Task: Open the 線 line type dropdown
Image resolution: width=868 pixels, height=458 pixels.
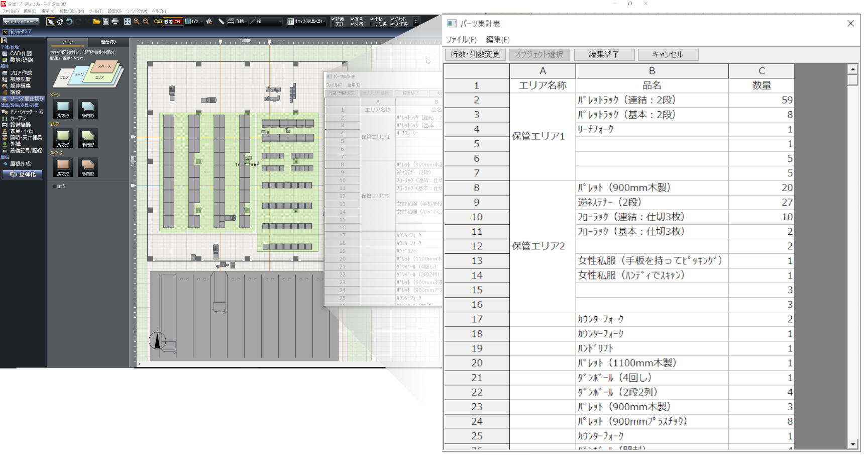Action: point(280,22)
